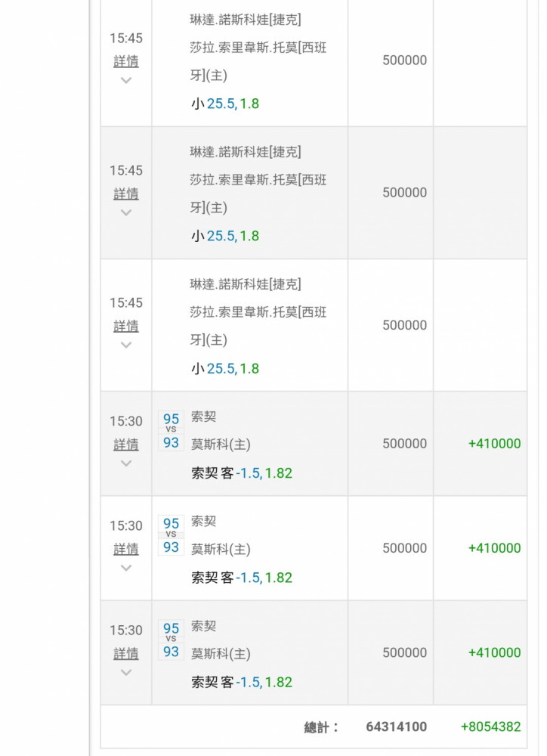Click 95 vs 93 score badge in first 索契 row
The height and width of the screenshot is (756, 547).
coord(171,431)
